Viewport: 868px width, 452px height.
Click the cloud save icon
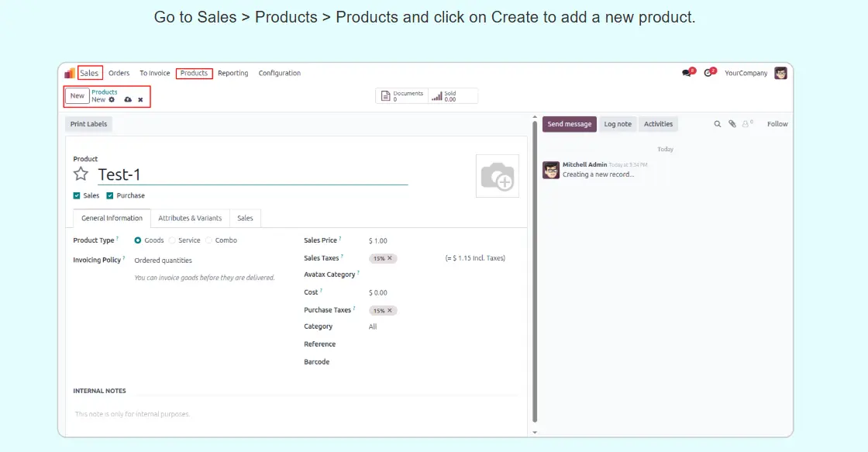coord(128,100)
